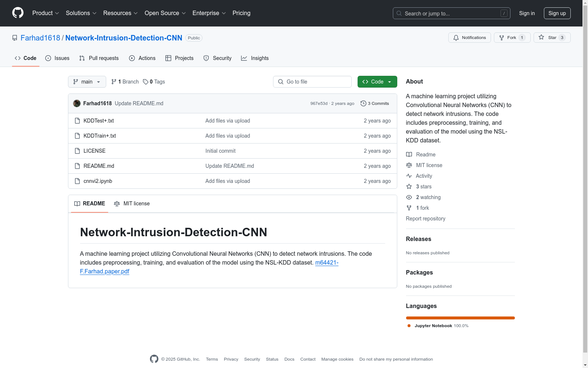
Task: Open the Network-Intrusion-Detection-CNN repository title link
Action: [x=124, y=38]
